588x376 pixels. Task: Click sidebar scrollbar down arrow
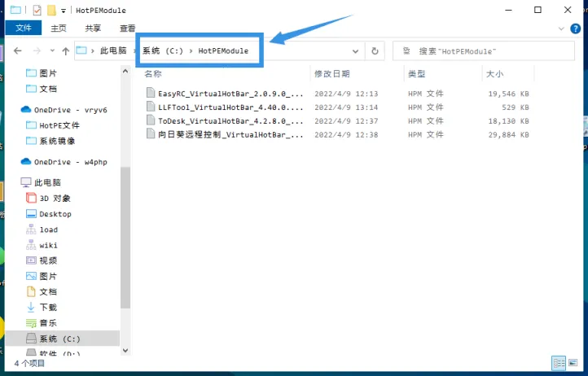pyautogui.click(x=125, y=351)
